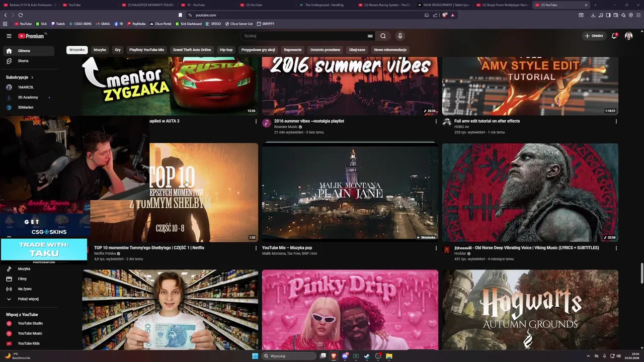Image resolution: width=644 pixels, height=362 pixels.
Task: Select the Przygodowe gry akcji chip
Action: pos(258,50)
